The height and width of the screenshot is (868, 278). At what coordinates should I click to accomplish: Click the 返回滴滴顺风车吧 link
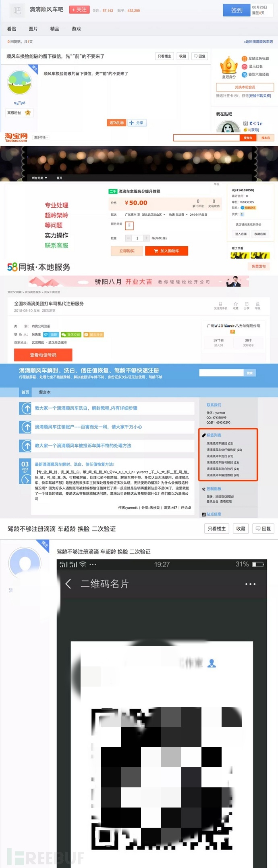tap(258, 42)
